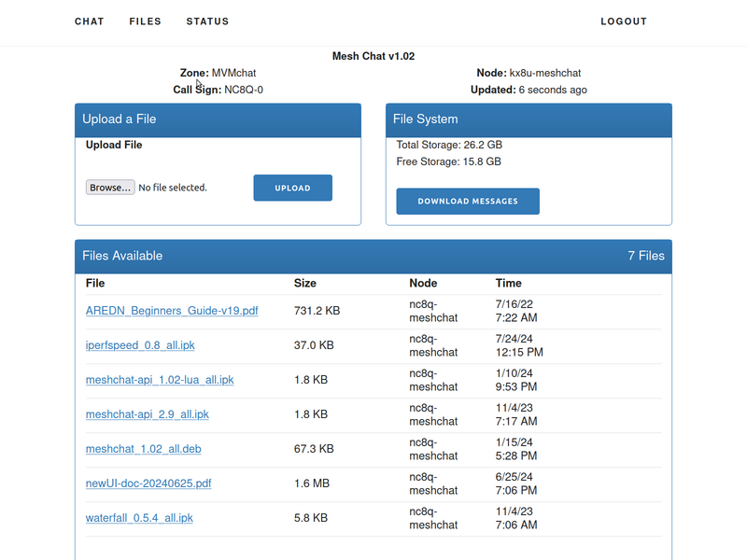747x560 pixels.
Task: Click the '731.2 KB' size cell
Action: pos(317,311)
